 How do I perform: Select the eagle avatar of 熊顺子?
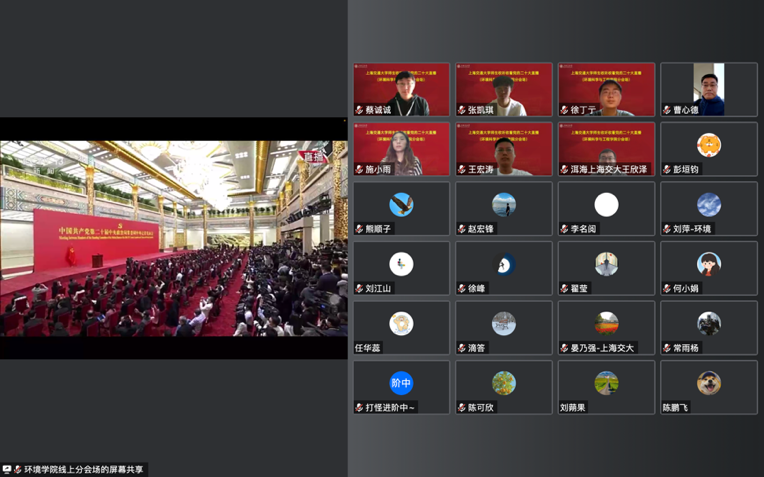(x=401, y=204)
